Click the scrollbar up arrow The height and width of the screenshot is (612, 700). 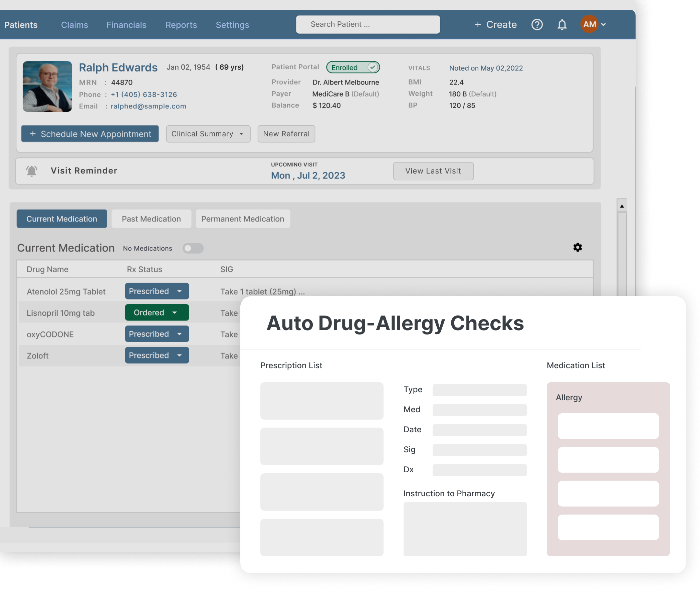click(x=622, y=206)
